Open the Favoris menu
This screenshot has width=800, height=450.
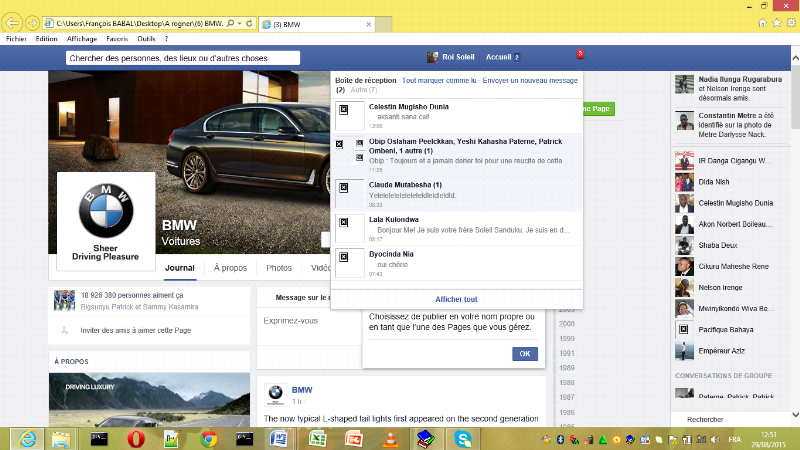click(x=117, y=39)
